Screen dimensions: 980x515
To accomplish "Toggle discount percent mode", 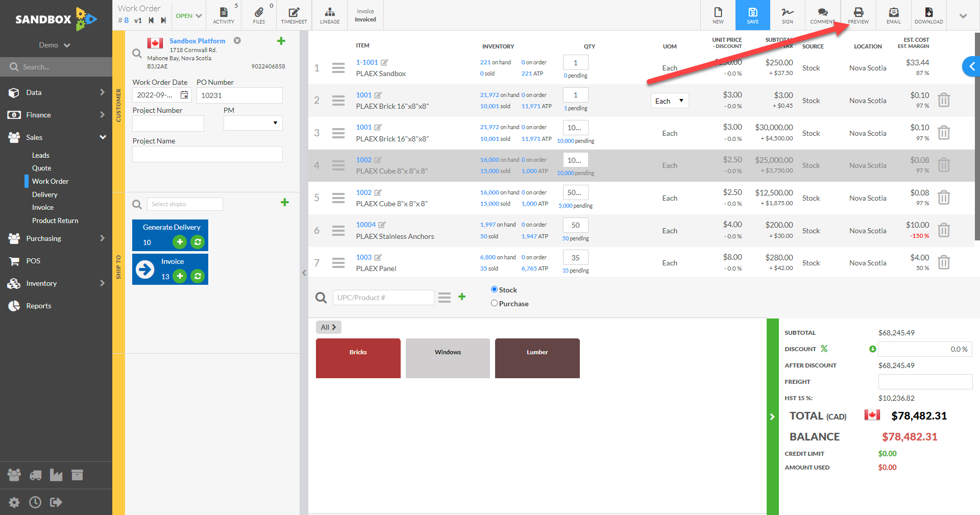I will pyautogui.click(x=824, y=349).
